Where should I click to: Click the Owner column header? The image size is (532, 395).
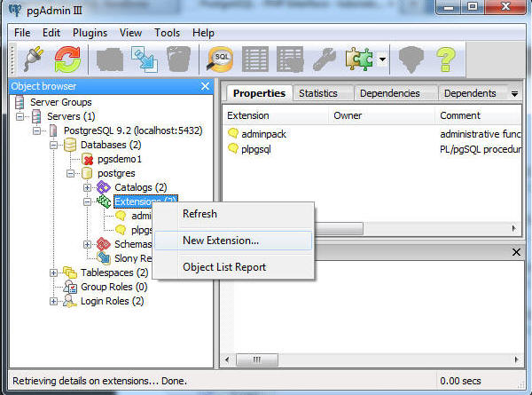[381, 115]
